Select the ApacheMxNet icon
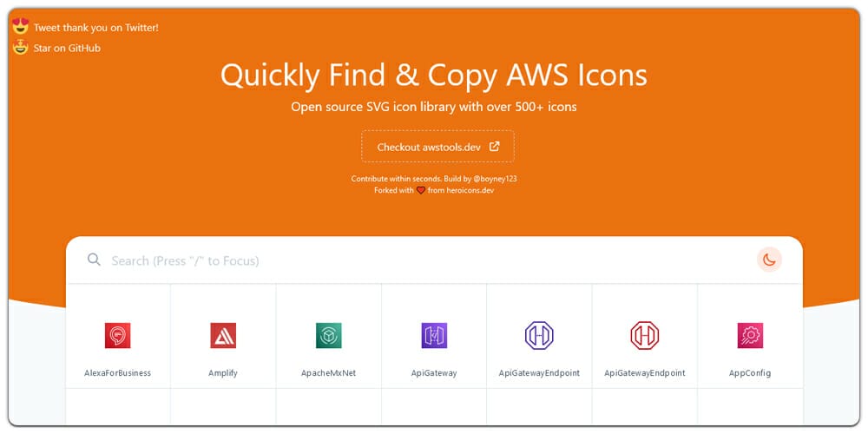 (x=328, y=336)
